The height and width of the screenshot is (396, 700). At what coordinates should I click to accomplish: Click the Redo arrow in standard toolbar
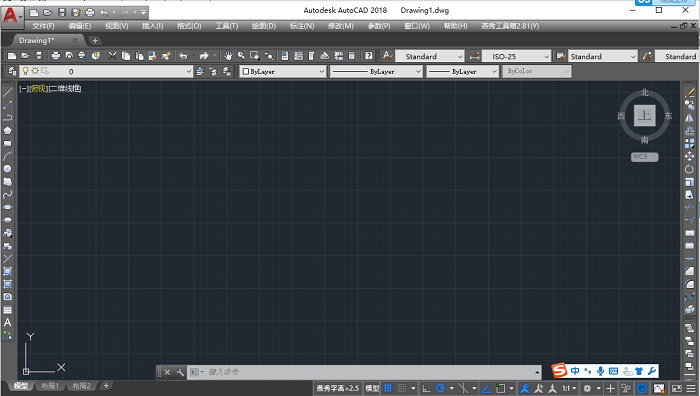click(x=204, y=56)
